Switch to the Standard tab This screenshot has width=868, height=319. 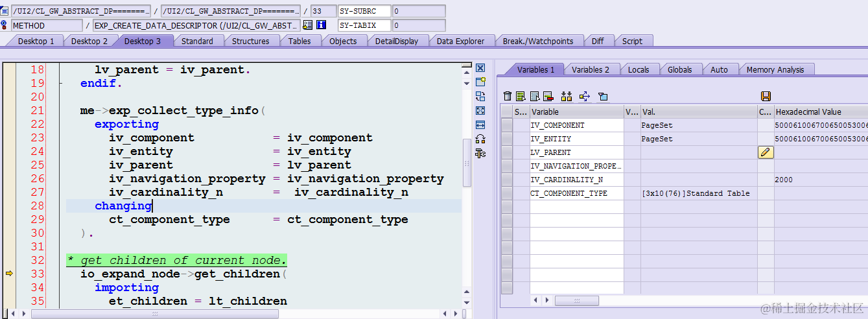pyautogui.click(x=197, y=41)
